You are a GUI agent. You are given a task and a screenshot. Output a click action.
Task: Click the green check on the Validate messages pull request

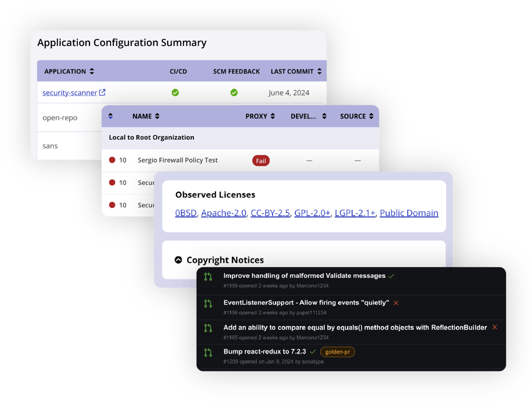point(391,276)
